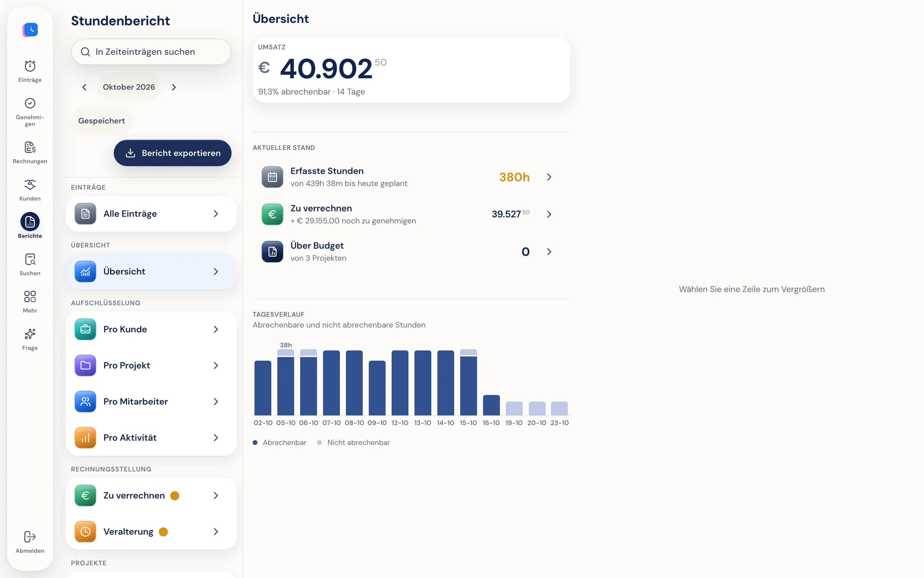This screenshot has width=924, height=578.
Task: Go to next month arrow
Action: [x=174, y=87]
